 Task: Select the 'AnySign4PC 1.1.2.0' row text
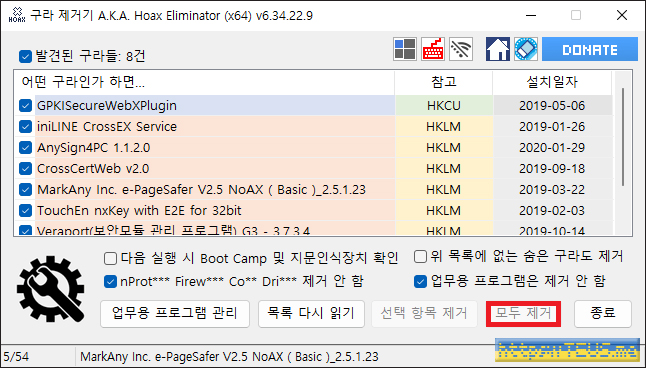(x=94, y=148)
